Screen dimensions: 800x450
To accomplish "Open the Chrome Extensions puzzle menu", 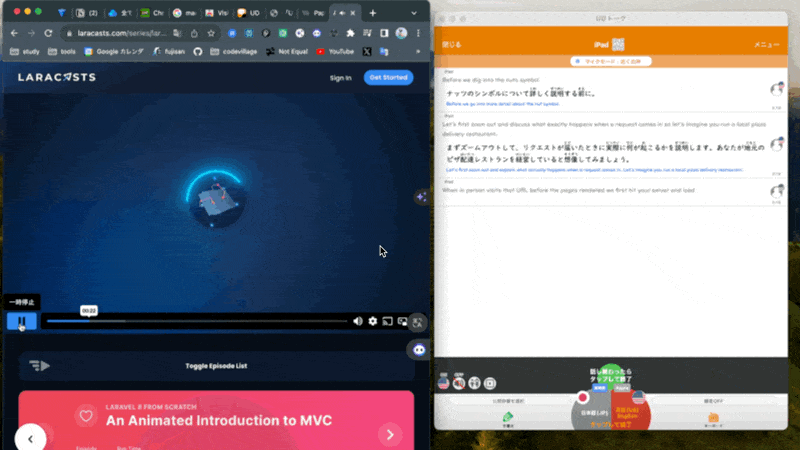I will click(x=351, y=33).
